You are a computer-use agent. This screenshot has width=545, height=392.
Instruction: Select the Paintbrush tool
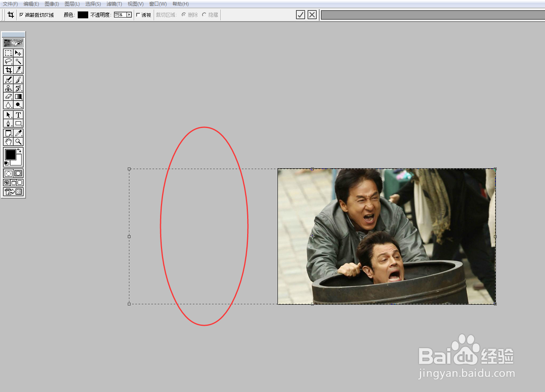pos(18,80)
